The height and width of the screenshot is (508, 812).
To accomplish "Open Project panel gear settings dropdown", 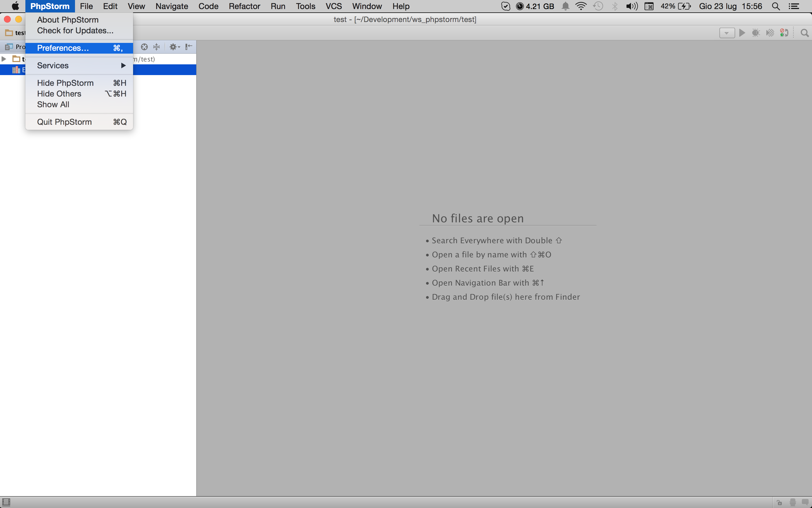I will [x=175, y=47].
